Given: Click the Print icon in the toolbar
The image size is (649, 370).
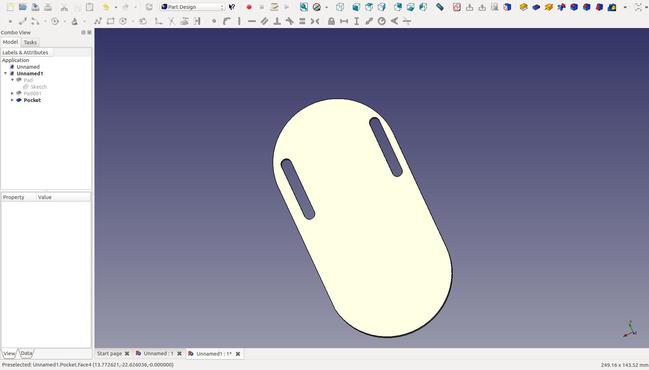Looking at the screenshot, I should point(48,7).
